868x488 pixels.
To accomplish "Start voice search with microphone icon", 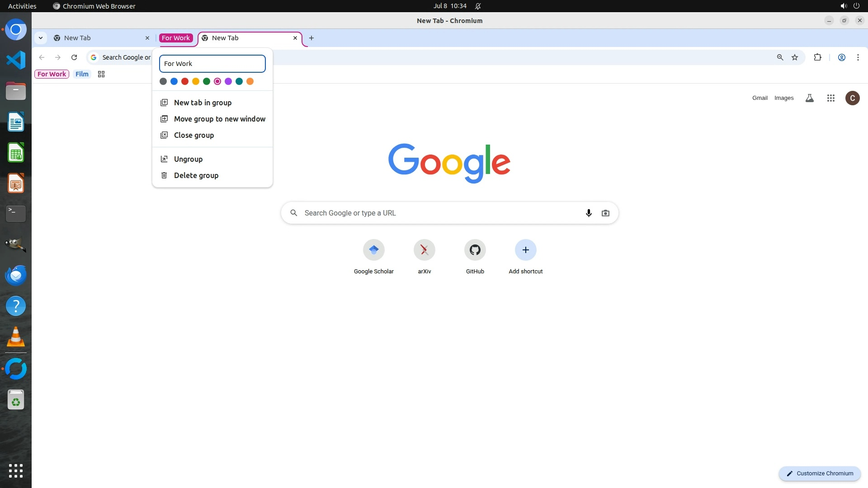I will pyautogui.click(x=588, y=213).
